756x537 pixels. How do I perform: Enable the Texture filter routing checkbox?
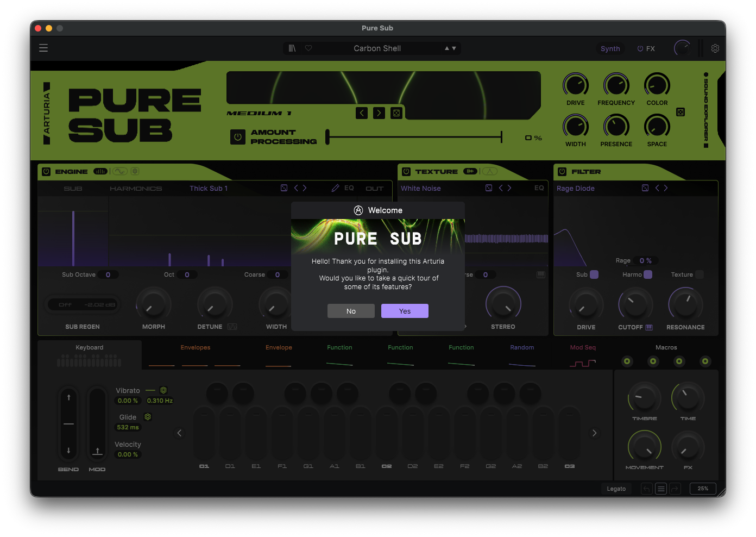coord(700,274)
